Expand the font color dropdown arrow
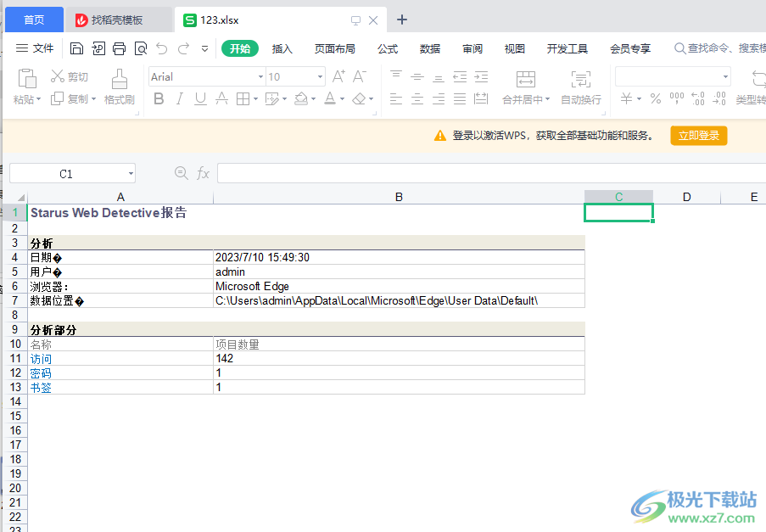The image size is (766, 532). 342,99
